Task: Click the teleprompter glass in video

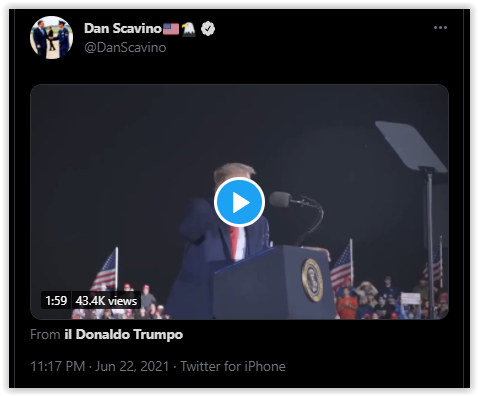Action: point(411,146)
